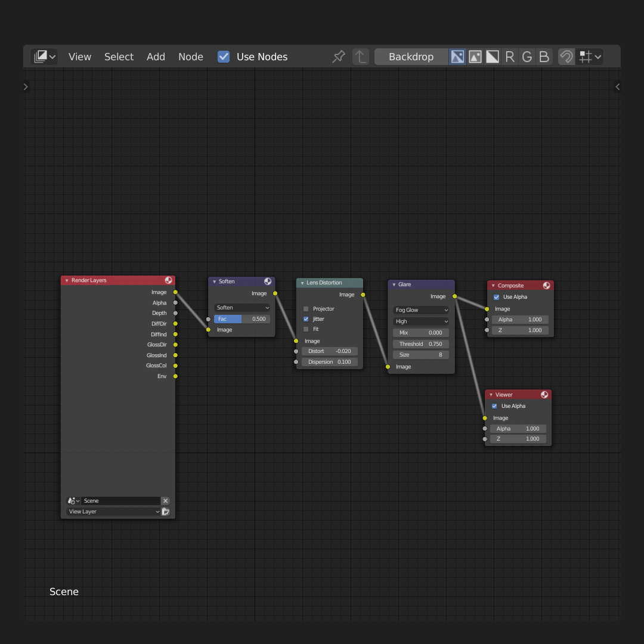
Task: Collapse the Render Layers node
Action: (x=67, y=280)
